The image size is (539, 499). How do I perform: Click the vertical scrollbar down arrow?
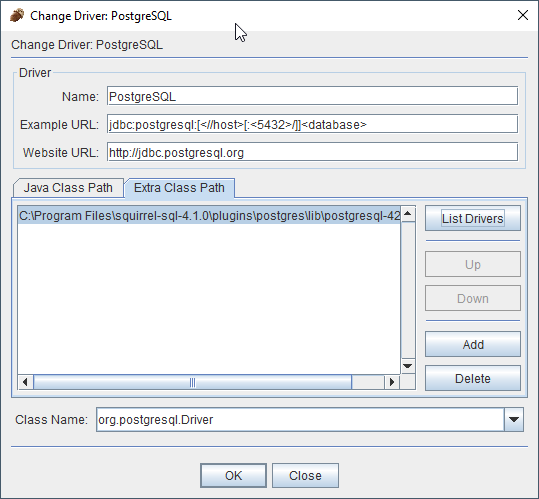408,366
